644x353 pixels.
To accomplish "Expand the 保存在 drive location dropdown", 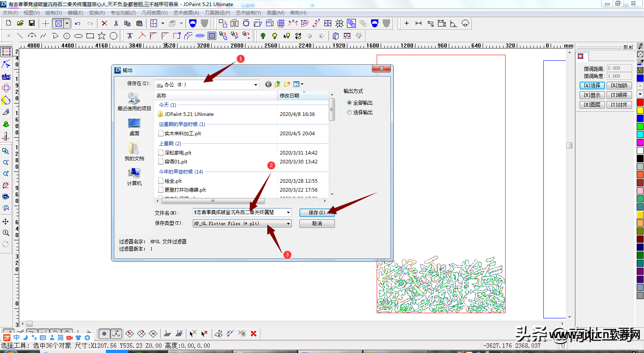I will [x=256, y=85].
